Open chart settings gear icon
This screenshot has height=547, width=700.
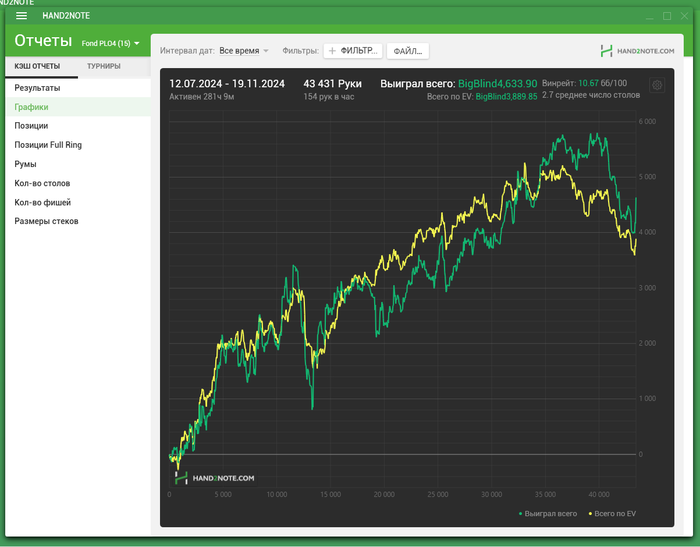pos(657,85)
